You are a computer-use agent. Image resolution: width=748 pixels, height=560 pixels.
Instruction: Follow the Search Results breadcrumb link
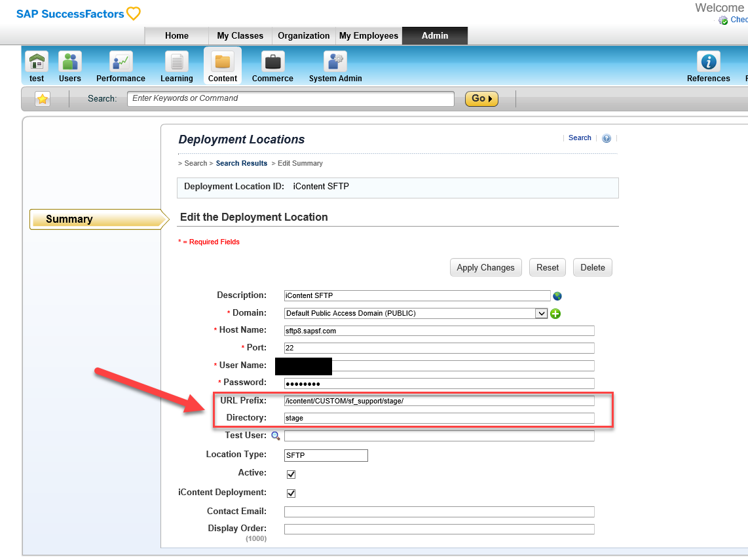(242, 163)
